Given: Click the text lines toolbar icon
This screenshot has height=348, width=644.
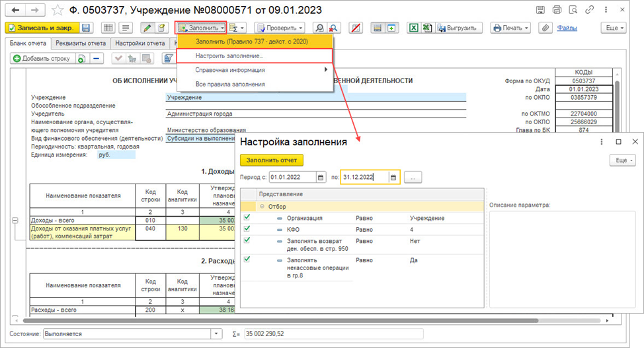Looking at the screenshot, I should [126, 28].
